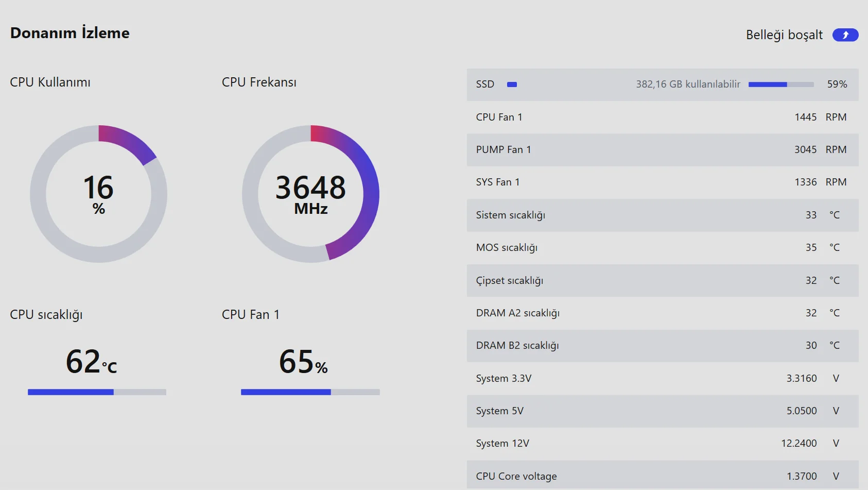
Task: Click the CPU Kullanımı circular gauge
Action: 98,194
